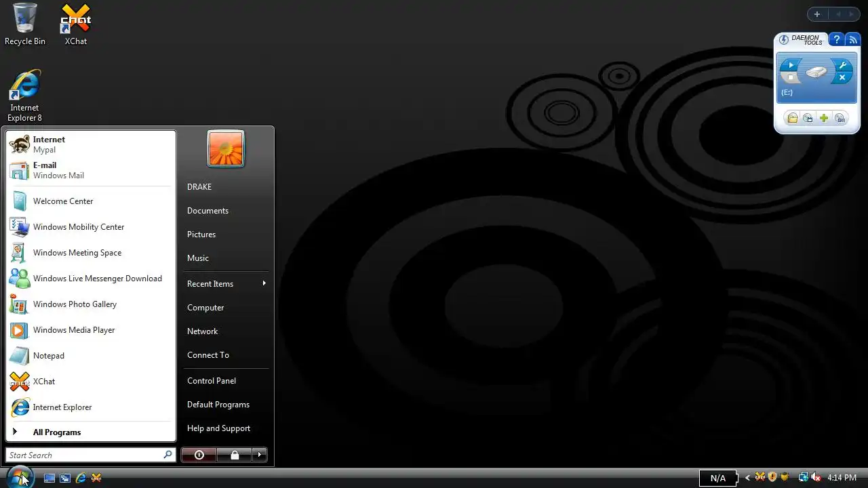Open the DAEMON Tools help tab
868x488 pixels.
837,40
